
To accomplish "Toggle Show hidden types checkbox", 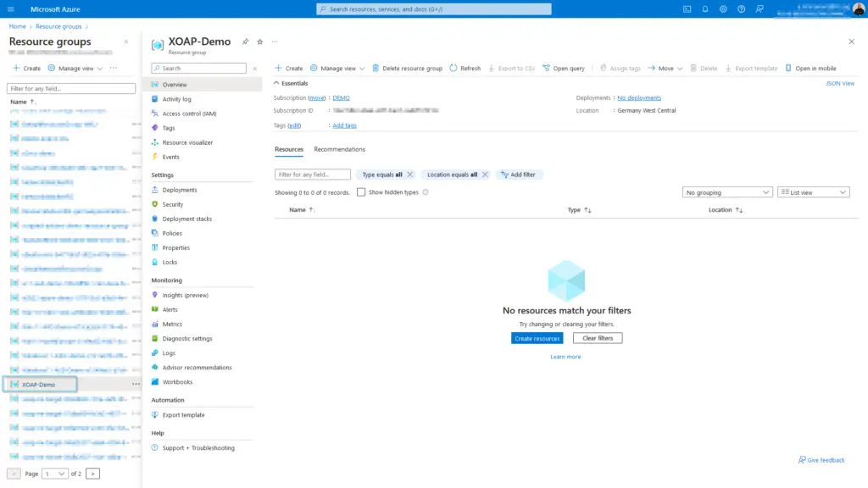I will [x=361, y=192].
